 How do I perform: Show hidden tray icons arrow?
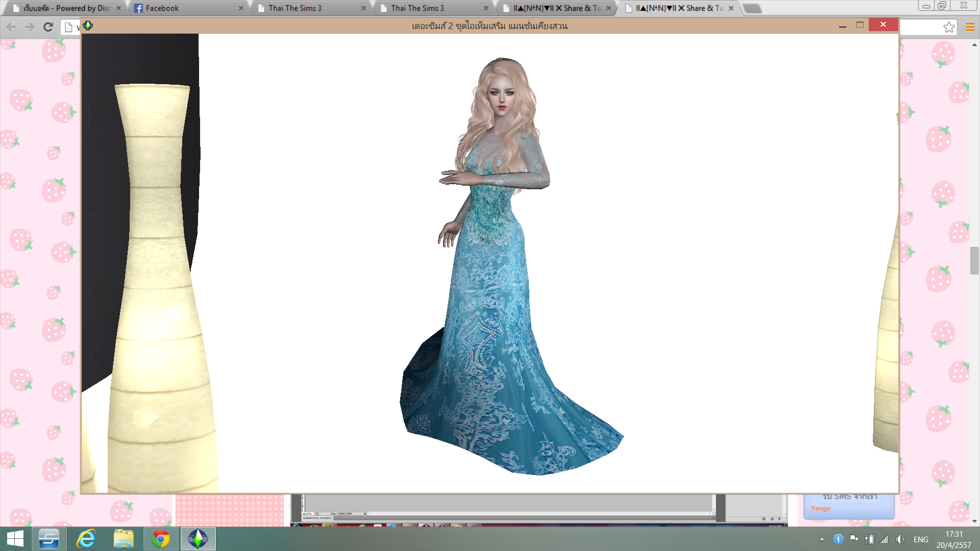822,539
